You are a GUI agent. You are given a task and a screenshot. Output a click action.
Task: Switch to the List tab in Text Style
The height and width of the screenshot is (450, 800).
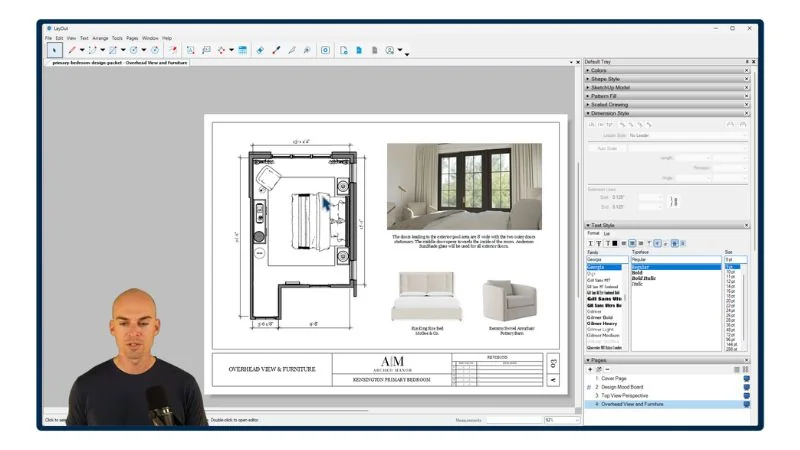click(x=607, y=234)
